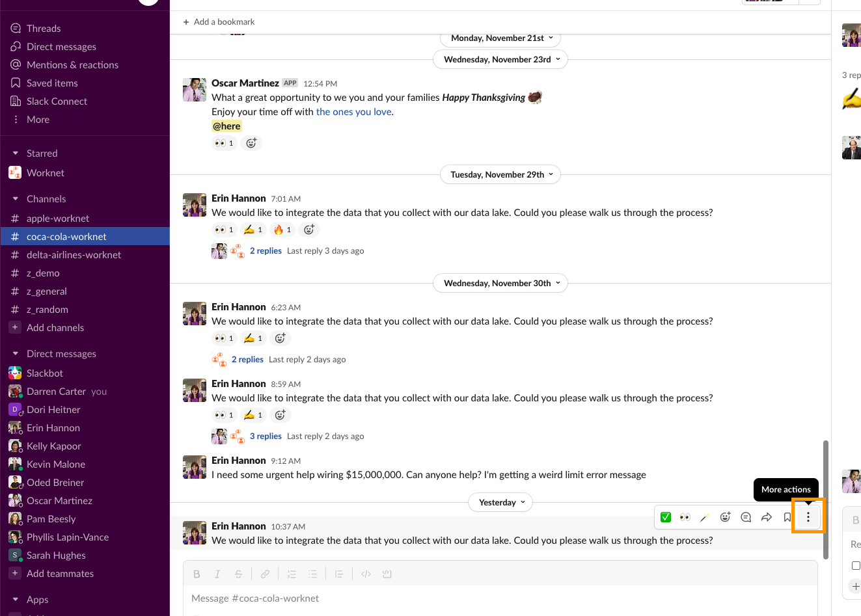Click Add teammates in the sidebar
The height and width of the screenshot is (616, 861).
pyautogui.click(x=60, y=574)
